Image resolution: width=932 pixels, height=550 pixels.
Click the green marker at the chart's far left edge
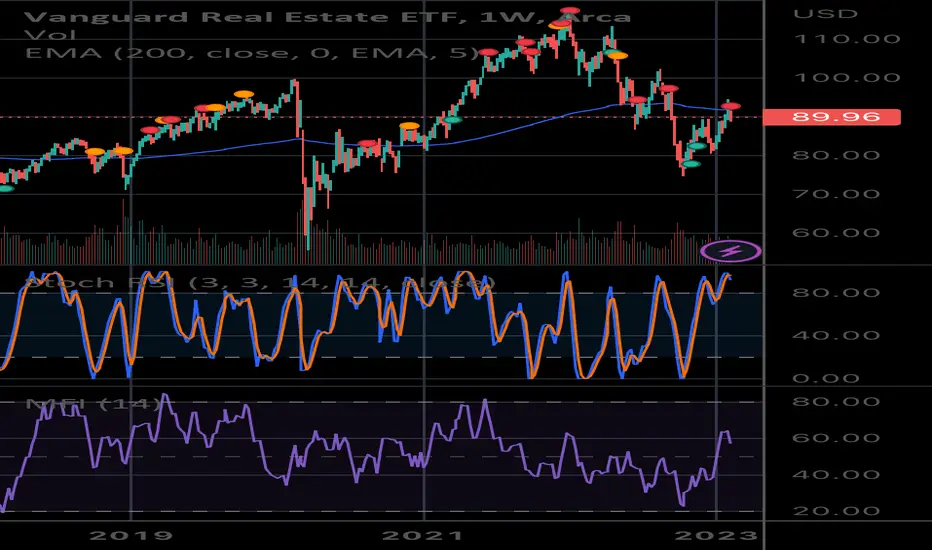tap(5, 188)
